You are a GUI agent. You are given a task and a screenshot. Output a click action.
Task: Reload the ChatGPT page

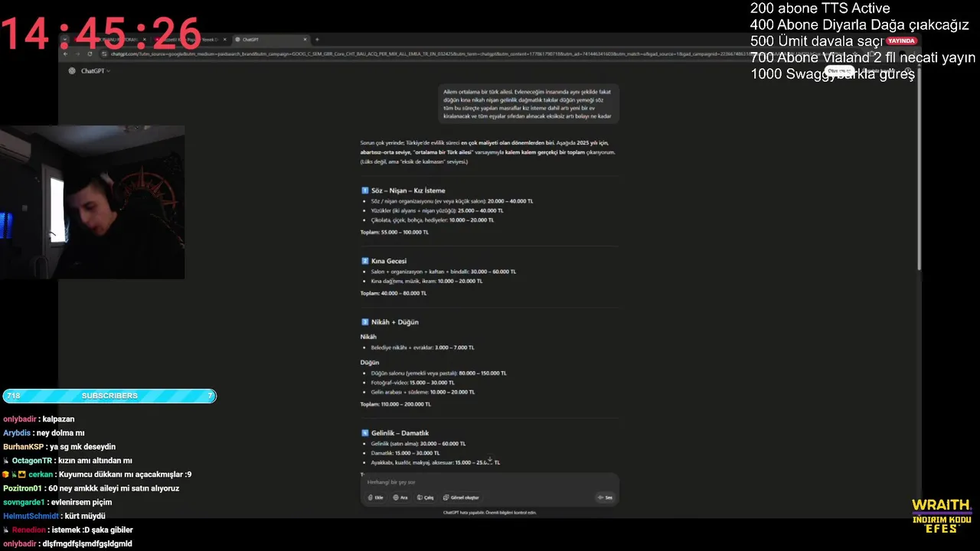[90, 54]
